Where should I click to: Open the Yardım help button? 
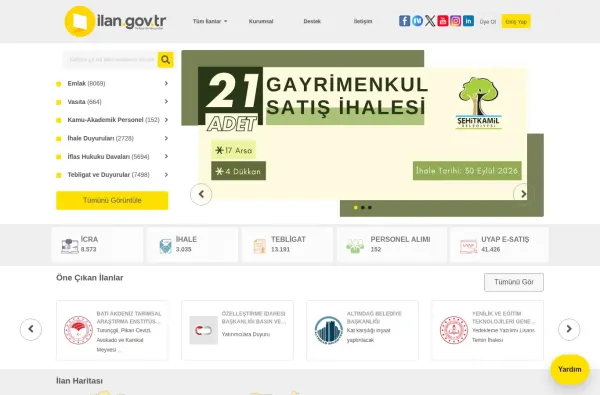click(x=569, y=369)
